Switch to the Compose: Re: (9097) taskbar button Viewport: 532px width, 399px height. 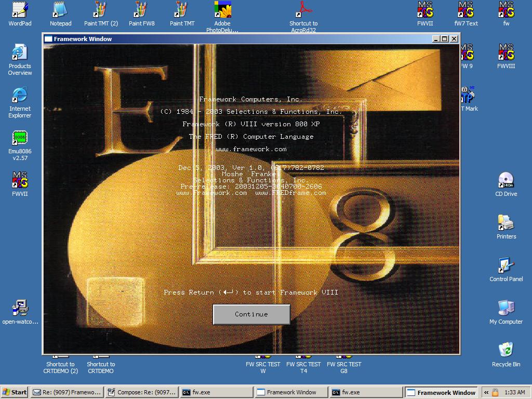pos(142,393)
